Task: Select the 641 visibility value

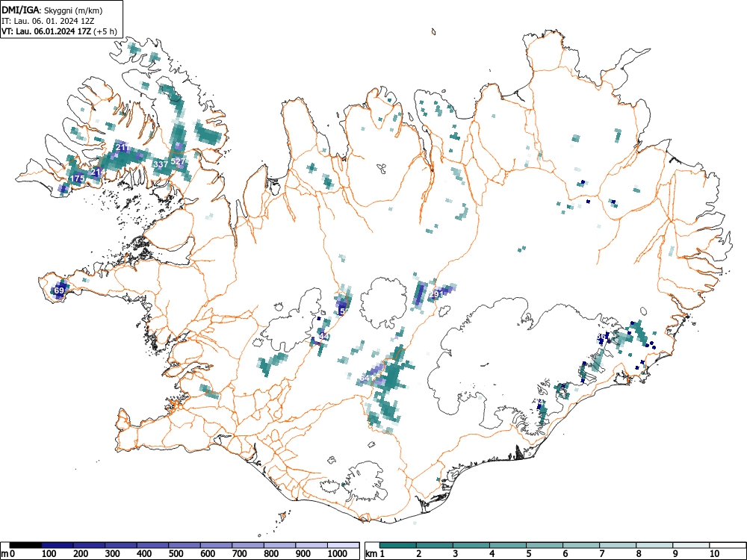Action: coord(367,378)
